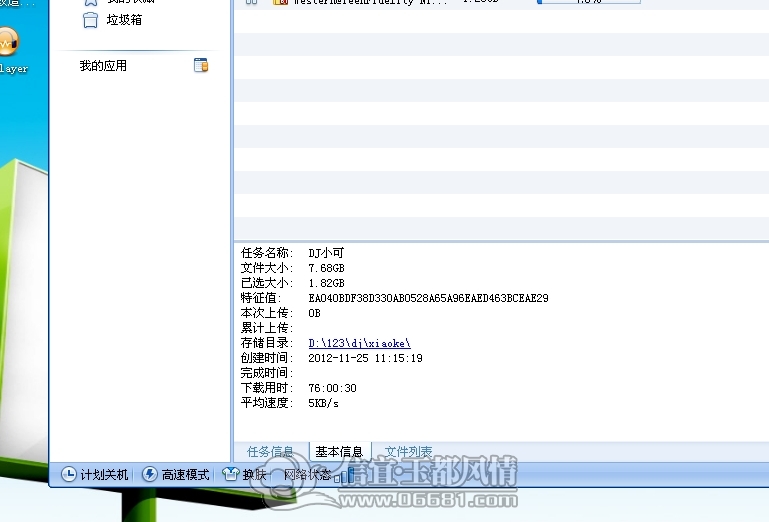Click the 计划关机 button label

pos(104,474)
